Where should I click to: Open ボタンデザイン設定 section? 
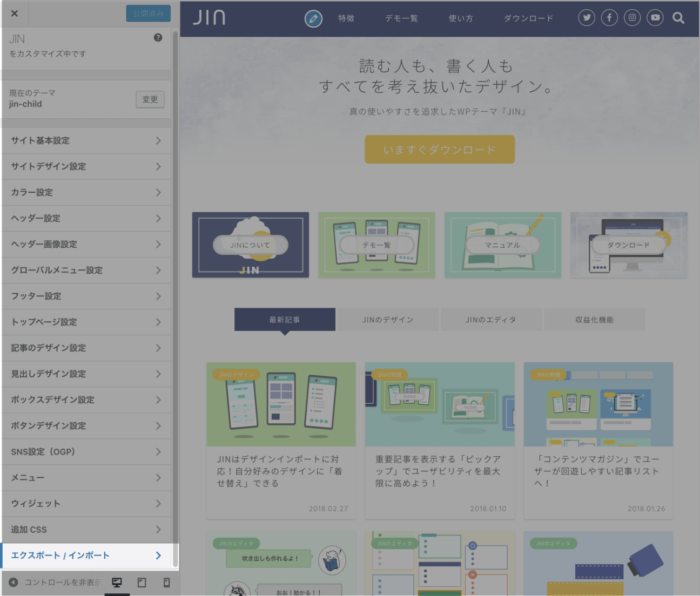coord(86,425)
